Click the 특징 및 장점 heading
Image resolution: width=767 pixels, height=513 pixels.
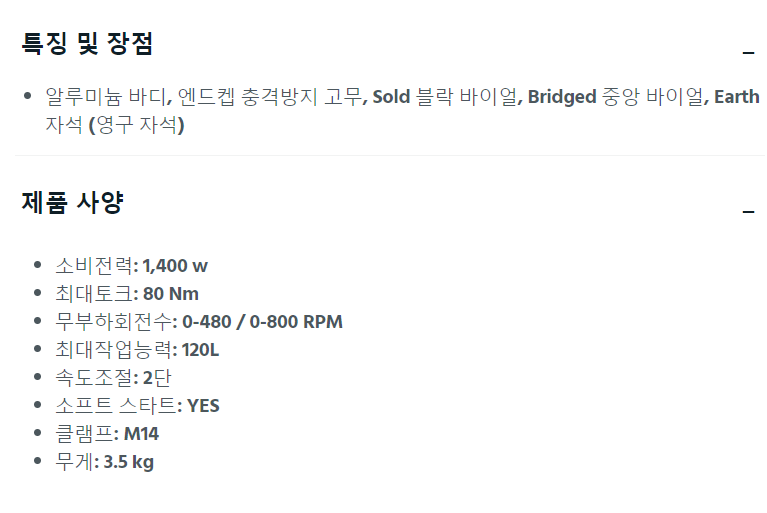tap(87, 43)
